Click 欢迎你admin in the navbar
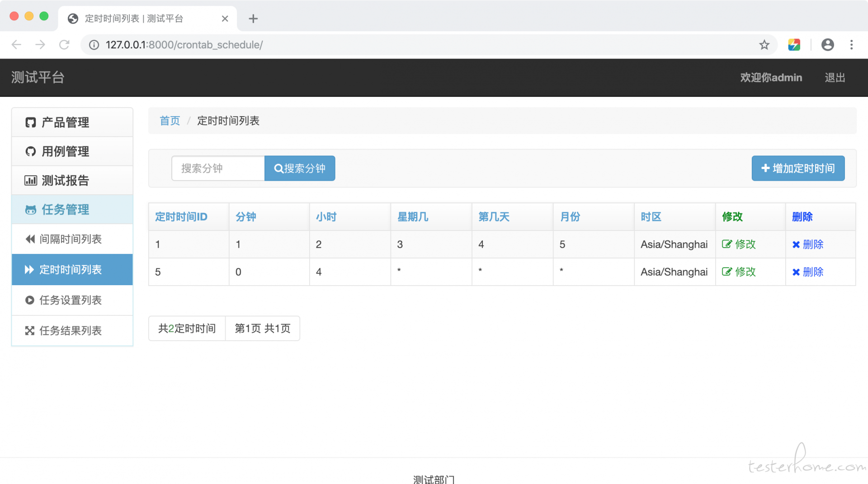The height and width of the screenshot is (484, 868). click(x=771, y=77)
